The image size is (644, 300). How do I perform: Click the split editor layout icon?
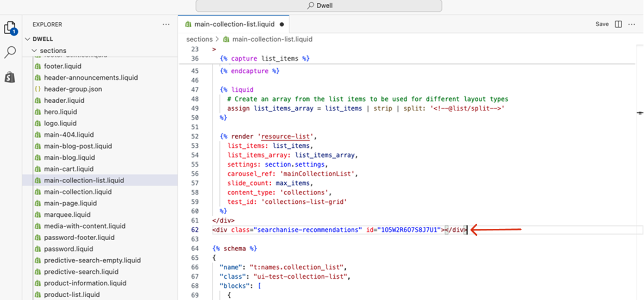coord(618,24)
